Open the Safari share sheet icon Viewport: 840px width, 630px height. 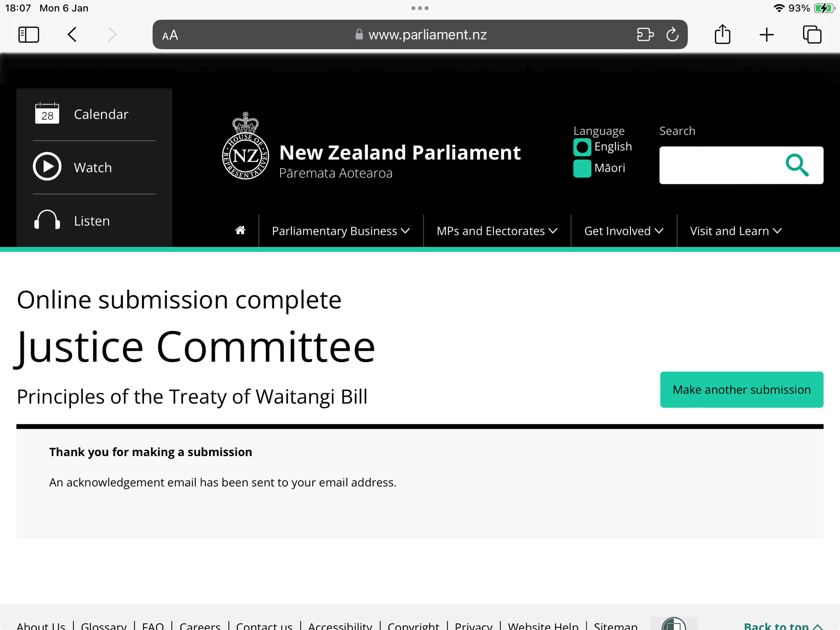point(722,34)
